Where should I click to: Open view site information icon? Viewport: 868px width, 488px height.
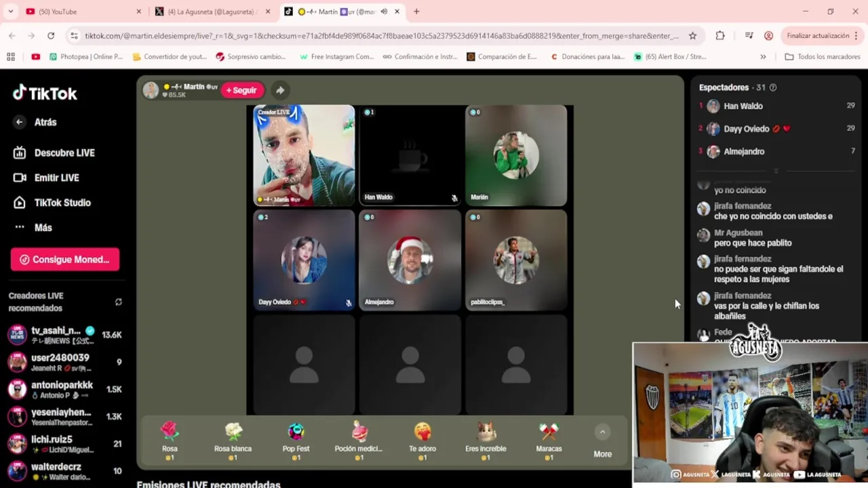[x=73, y=35]
